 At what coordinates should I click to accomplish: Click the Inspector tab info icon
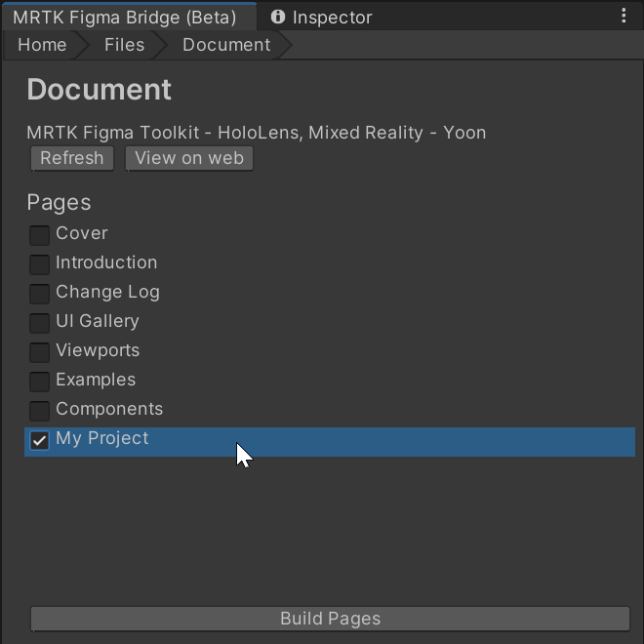point(278,17)
